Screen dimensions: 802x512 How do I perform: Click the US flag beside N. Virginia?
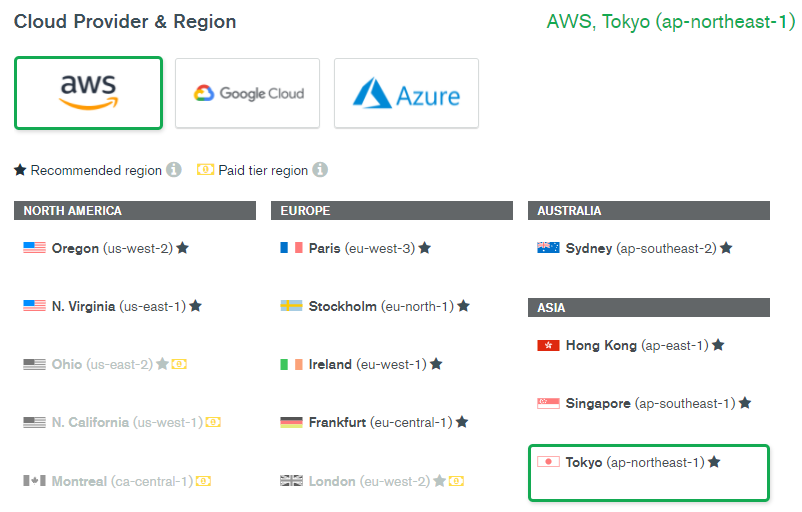(34, 306)
